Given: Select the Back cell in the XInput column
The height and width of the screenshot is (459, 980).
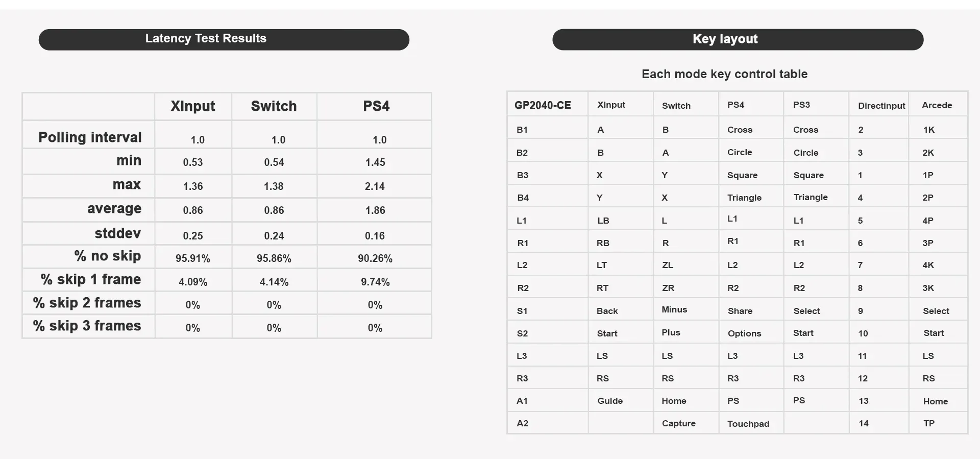Looking at the screenshot, I should 607,311.
